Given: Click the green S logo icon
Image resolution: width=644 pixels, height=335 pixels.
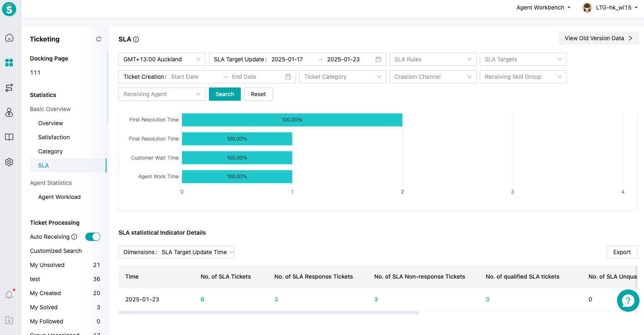Looking at the screenshot, I should [x=9, y=9].
